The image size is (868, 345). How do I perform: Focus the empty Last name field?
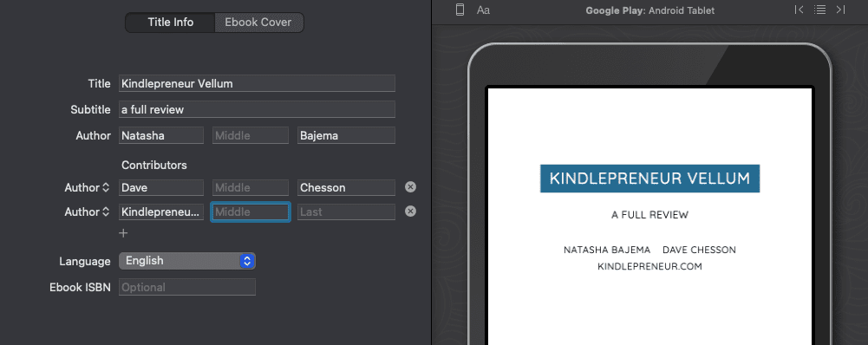pyautogui.click(x=346, y=212)
